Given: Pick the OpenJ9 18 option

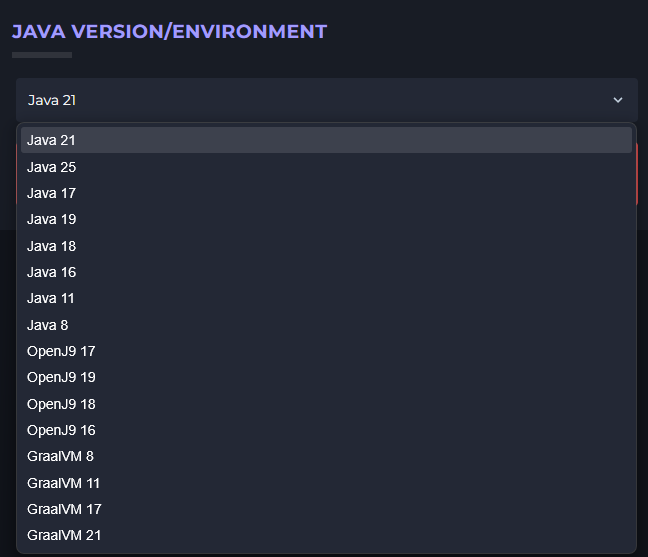Looking at the screenshot, I should [x=61, y=404].
